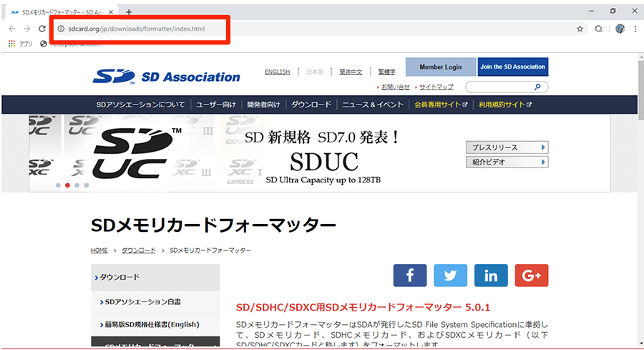This screenshot has height=350, width=644.
Task: Click the address bar URL
Action: pyautogui.click(x=137, y=29)
